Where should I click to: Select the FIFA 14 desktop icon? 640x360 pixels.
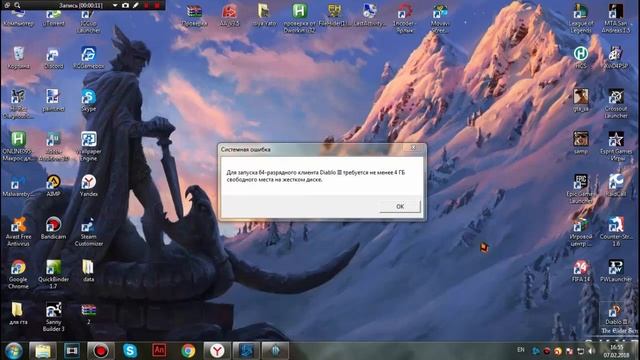pyautogui.click(x=581, y=271)
